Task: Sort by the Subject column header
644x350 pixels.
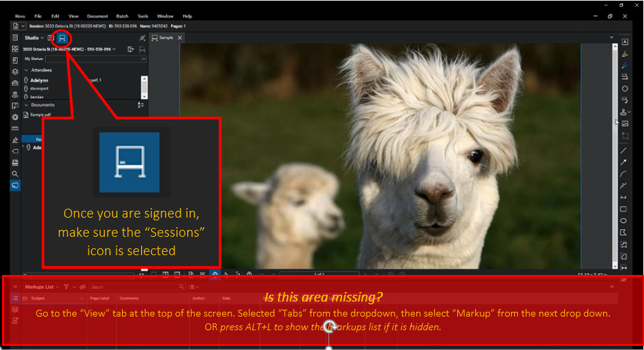Action: (37, 298)
